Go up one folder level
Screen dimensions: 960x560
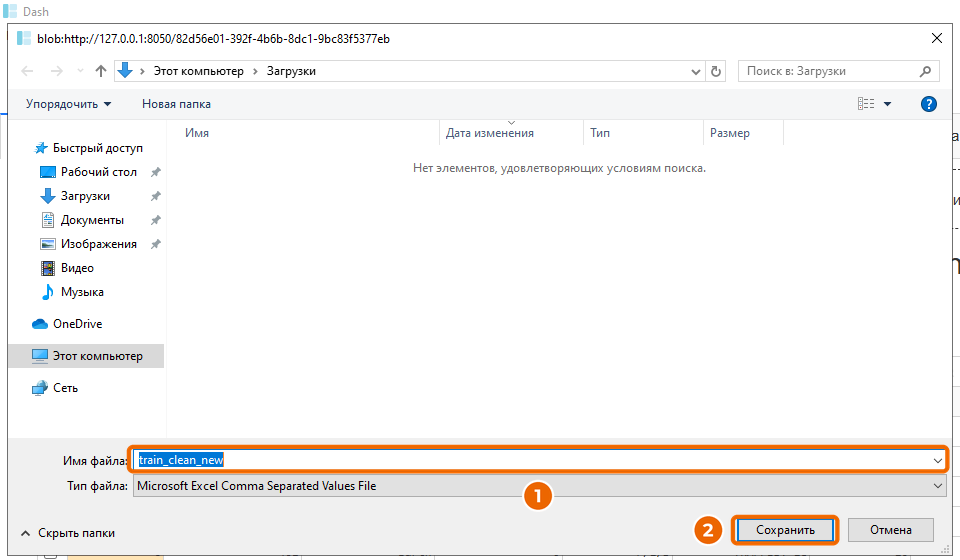[101, 71]
